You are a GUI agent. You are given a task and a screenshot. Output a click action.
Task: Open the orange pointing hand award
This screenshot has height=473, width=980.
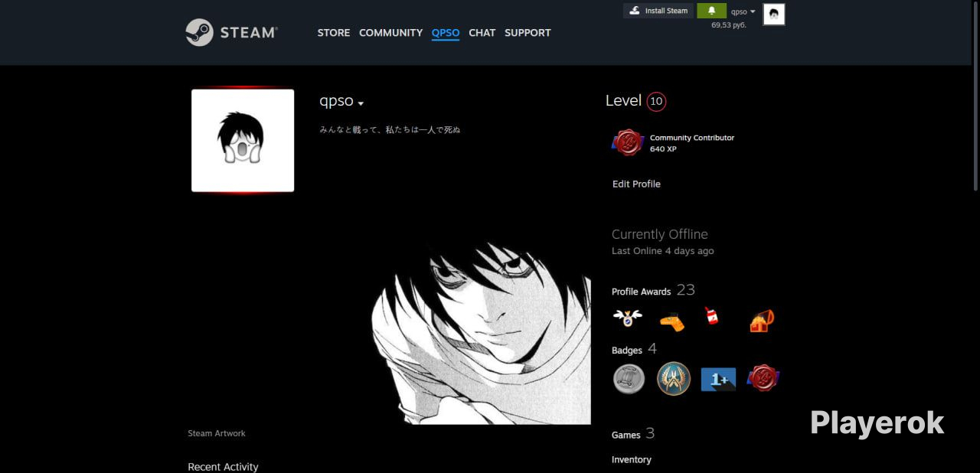point(671,322)
